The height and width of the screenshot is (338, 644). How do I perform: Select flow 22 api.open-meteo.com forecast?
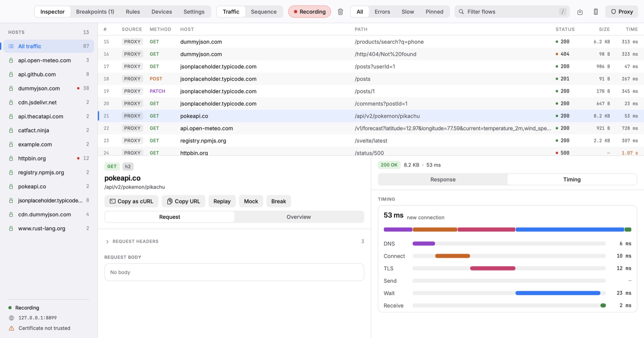point(371,128)
